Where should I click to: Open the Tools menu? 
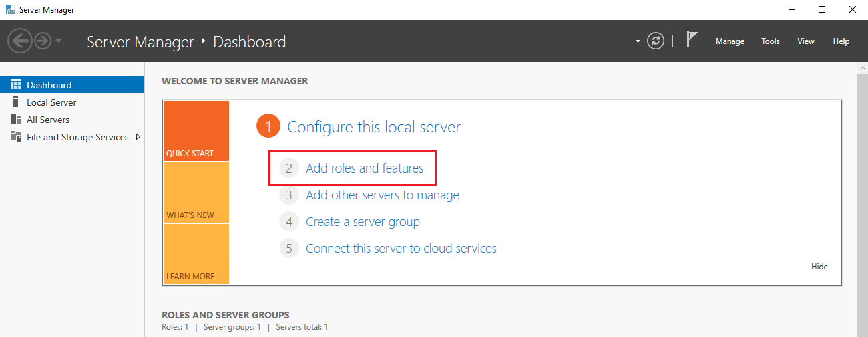(x=770, y=41)
